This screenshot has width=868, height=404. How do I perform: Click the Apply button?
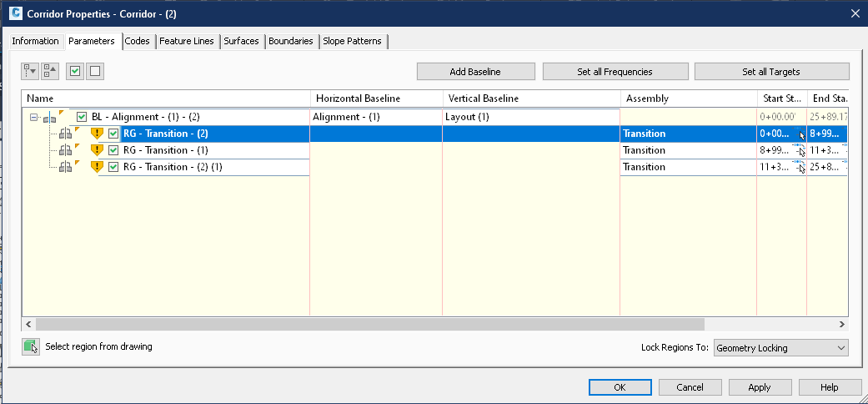(x=760, y=387)
